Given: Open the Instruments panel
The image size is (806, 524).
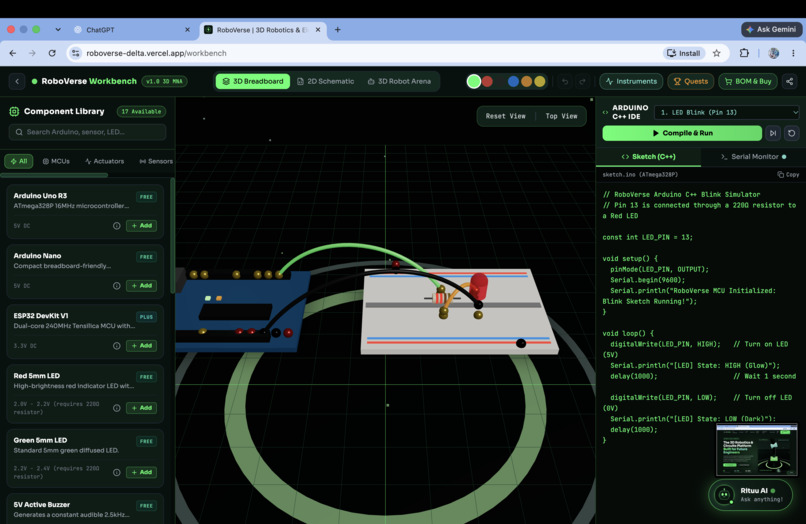Looking at the screenshot, I should click(x=631, y=81).
